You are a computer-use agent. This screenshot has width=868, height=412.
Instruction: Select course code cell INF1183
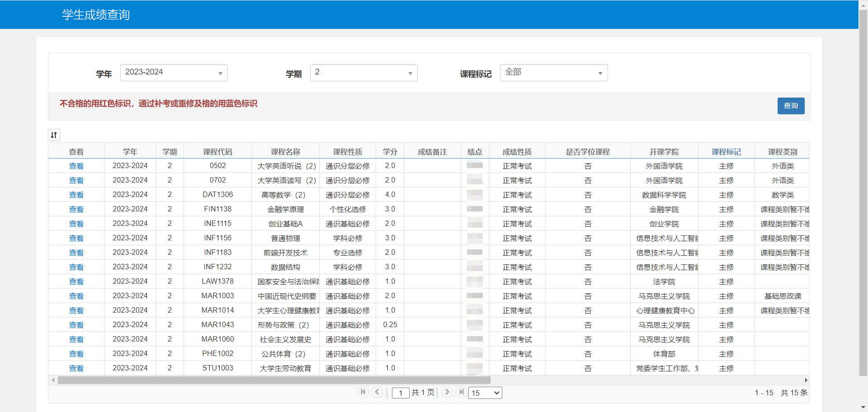(217, 253)
